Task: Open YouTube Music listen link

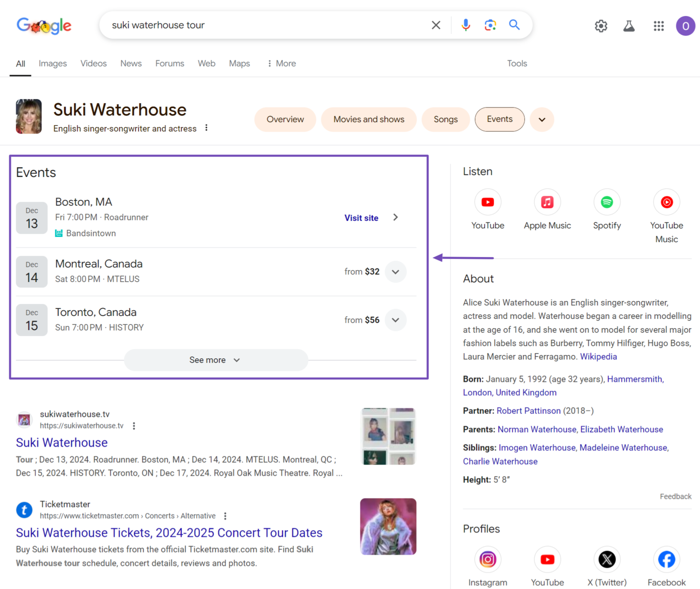Action: click(666, 216)
